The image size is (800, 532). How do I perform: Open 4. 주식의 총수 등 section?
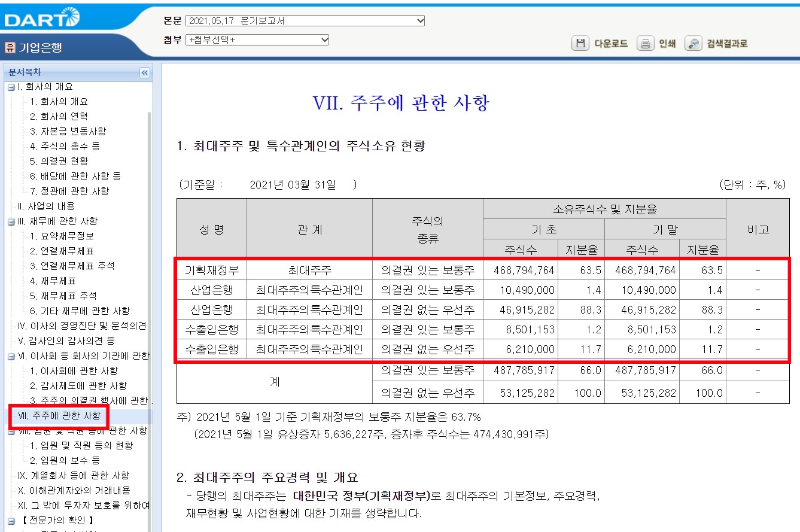tap(65, 147)
